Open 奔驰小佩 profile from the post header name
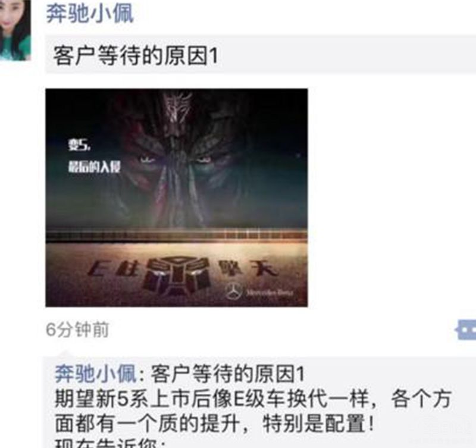This screenshot has height=448, width=476. [x=90, y=14]
